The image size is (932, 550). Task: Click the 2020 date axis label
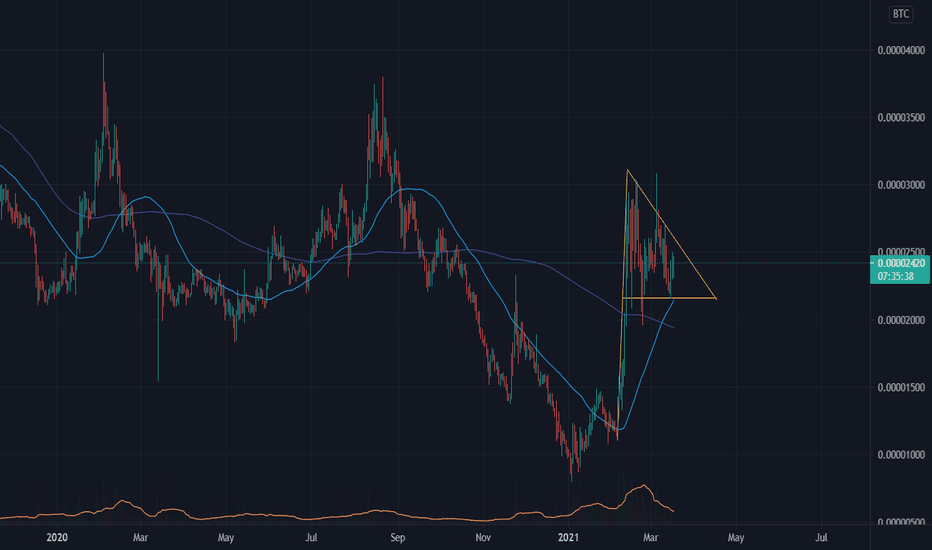(x=57, y=538)
